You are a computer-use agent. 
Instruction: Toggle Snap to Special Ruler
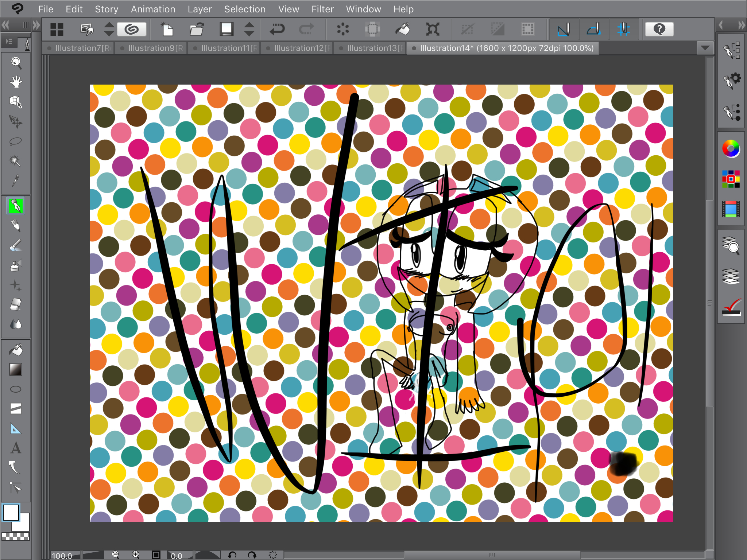point(593,29)
